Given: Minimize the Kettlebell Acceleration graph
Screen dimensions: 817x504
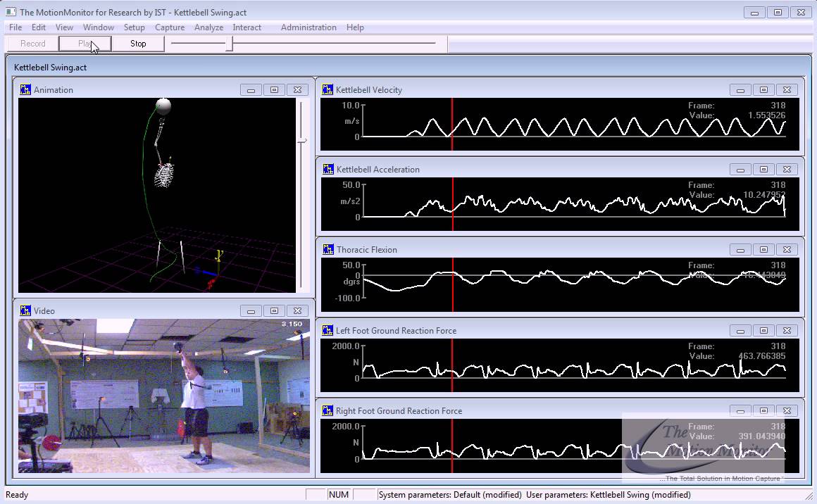Looking at the screenshot, I should coord(740,170).
